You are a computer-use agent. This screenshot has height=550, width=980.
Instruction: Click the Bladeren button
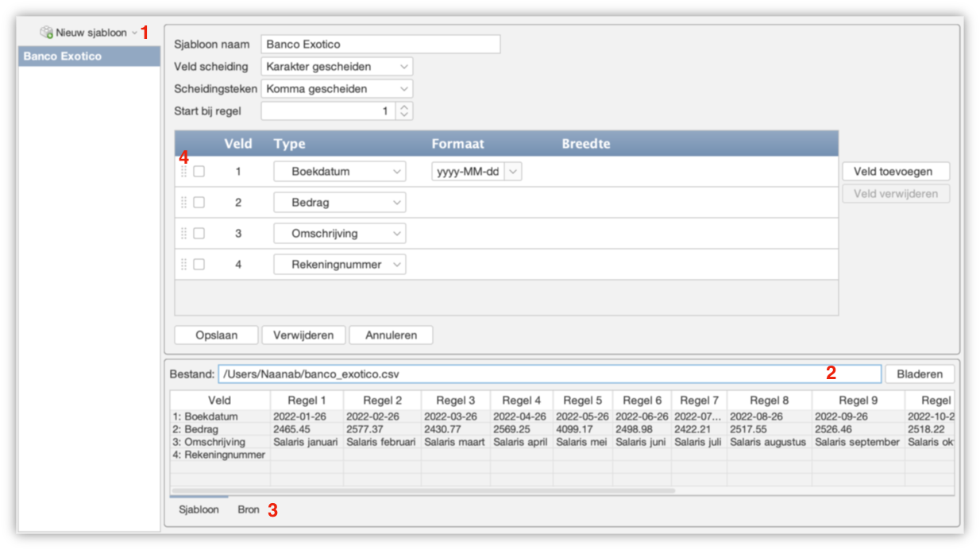920,374
